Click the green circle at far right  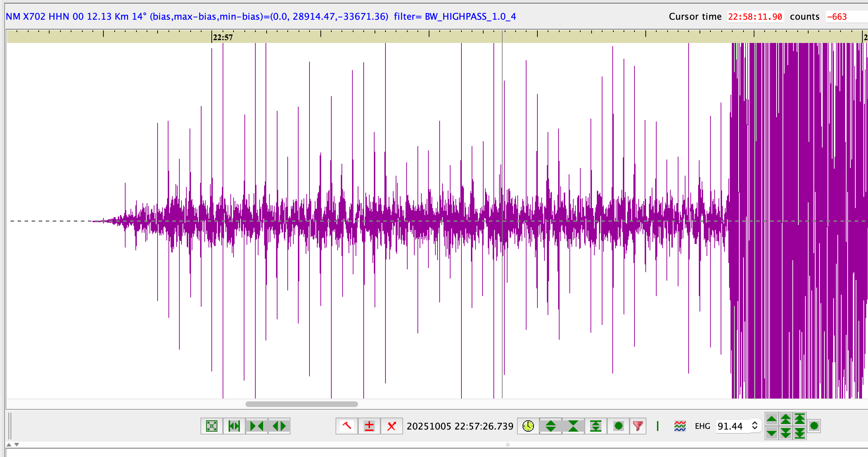click(x=814, y=426)
